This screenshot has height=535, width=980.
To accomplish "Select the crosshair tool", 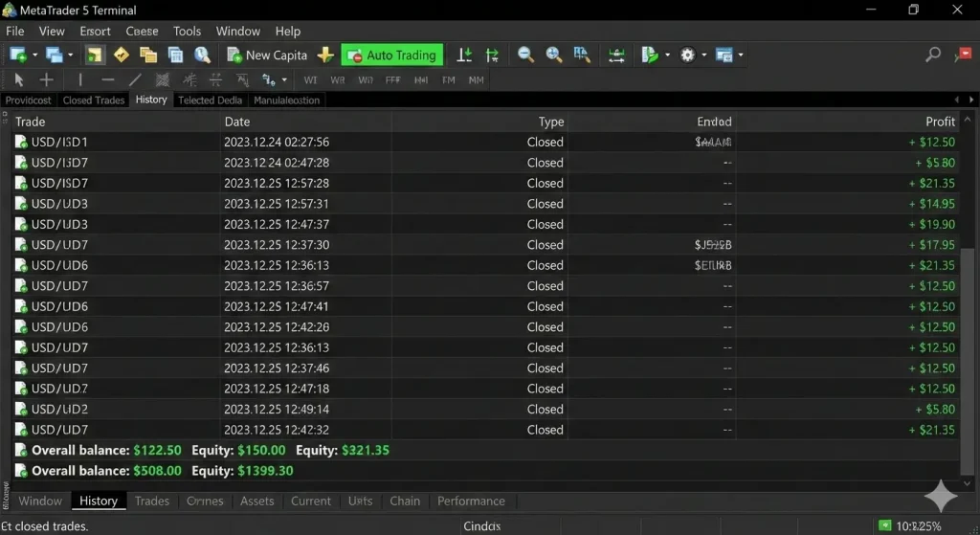I will 46,80.
